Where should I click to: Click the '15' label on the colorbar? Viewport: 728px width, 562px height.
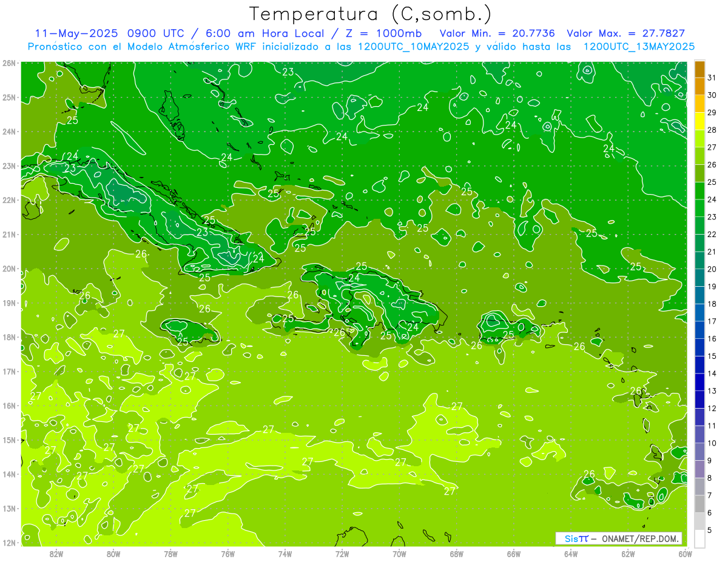click(712, 356)
